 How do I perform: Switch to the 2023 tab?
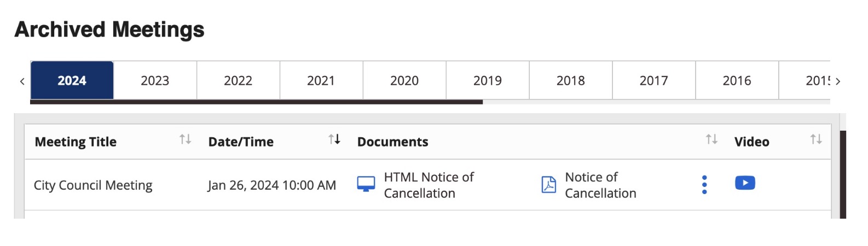click(x=155, y=80)
